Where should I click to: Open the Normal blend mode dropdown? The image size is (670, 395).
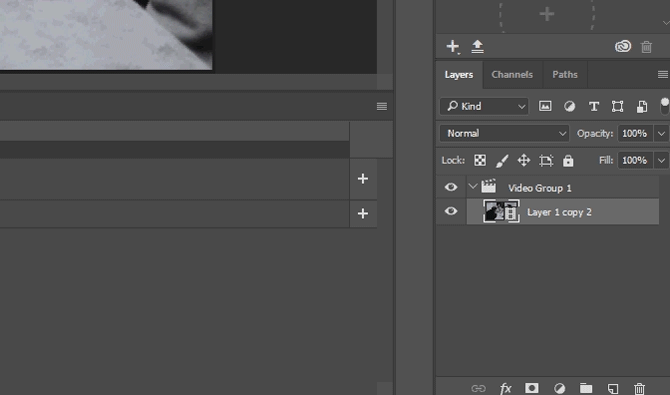(x=504, y=133)
